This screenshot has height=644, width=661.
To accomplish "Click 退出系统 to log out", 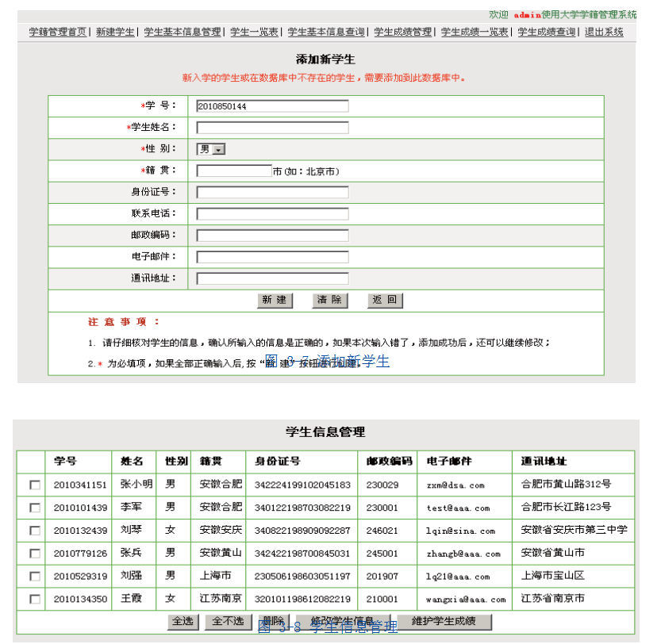I will (x=604, y=32).
